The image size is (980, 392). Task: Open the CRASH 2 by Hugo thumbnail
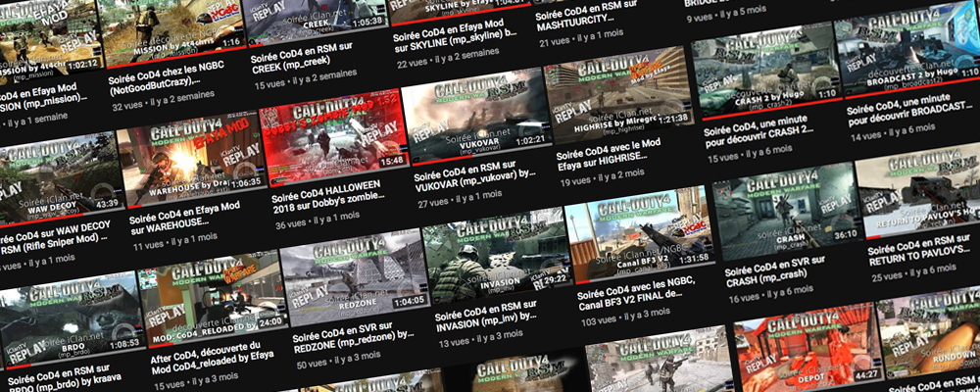765,72
